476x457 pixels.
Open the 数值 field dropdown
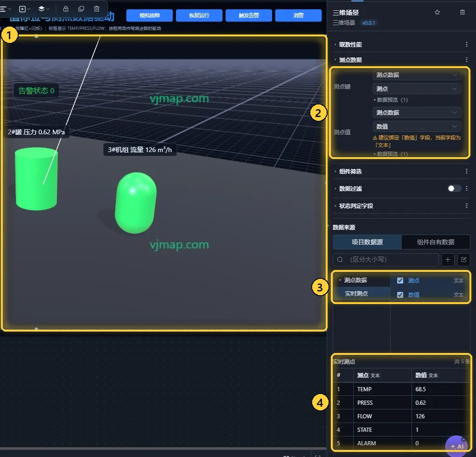click(417, 126)
